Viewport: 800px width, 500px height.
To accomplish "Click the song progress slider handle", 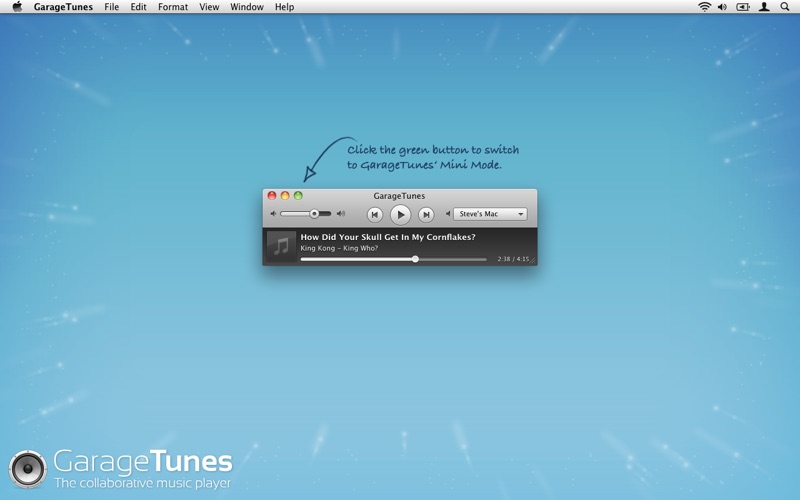I will [415, 259].
